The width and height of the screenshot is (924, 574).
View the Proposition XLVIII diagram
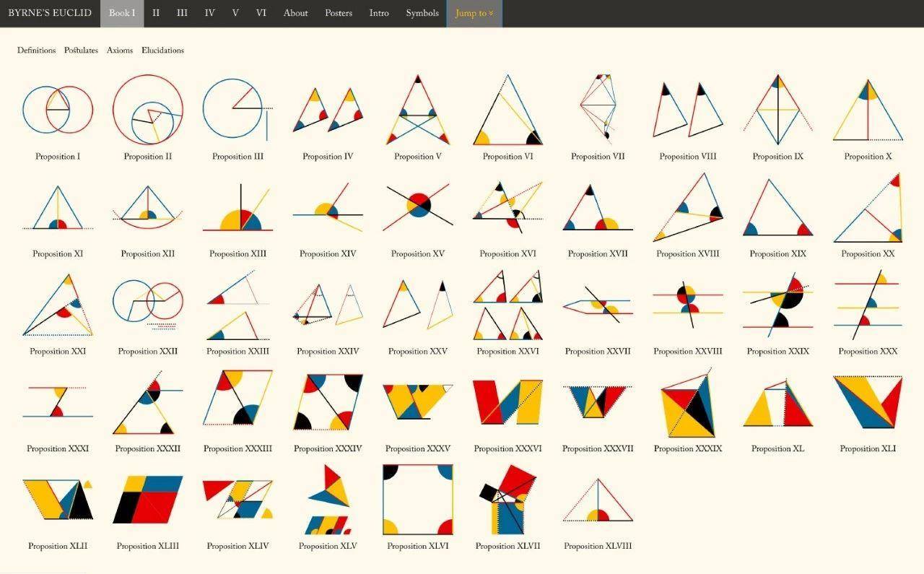(598, 500)
